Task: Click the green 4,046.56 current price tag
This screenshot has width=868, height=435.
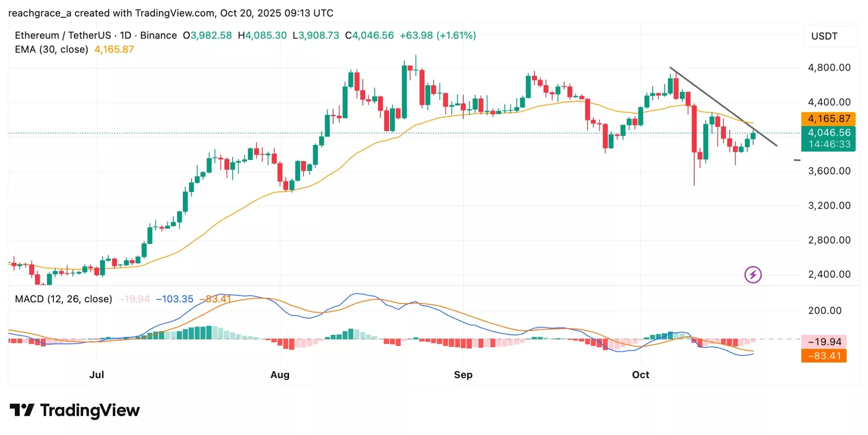Action: [829, 133]
